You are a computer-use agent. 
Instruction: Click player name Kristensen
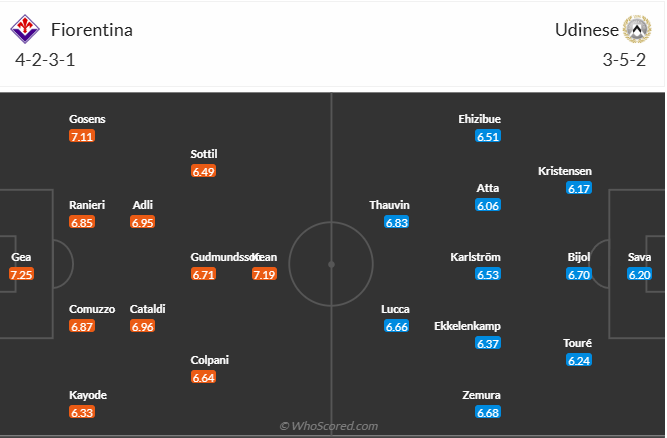tap(566, 171)
